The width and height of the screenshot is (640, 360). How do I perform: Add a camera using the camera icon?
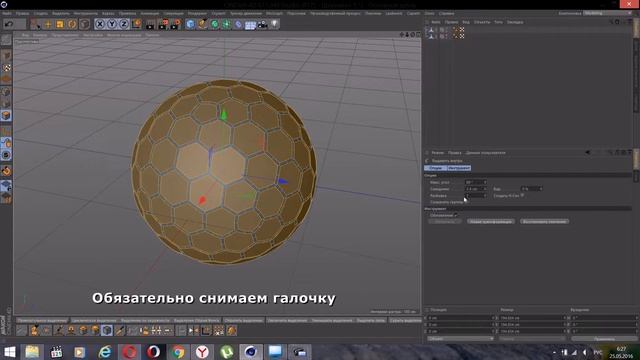pyautogui.click(x=262, y=24)
